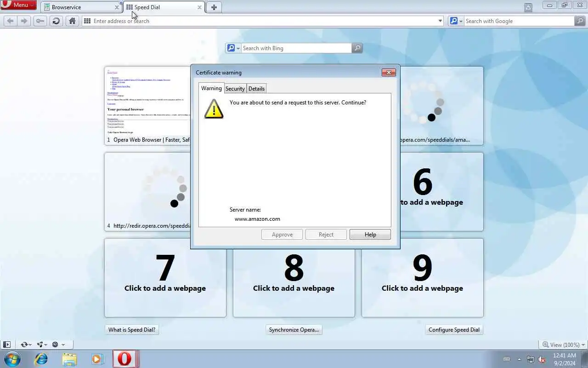Click the yellow warning triangle icon
588x368 pixels.
click(x=214, y=109)
